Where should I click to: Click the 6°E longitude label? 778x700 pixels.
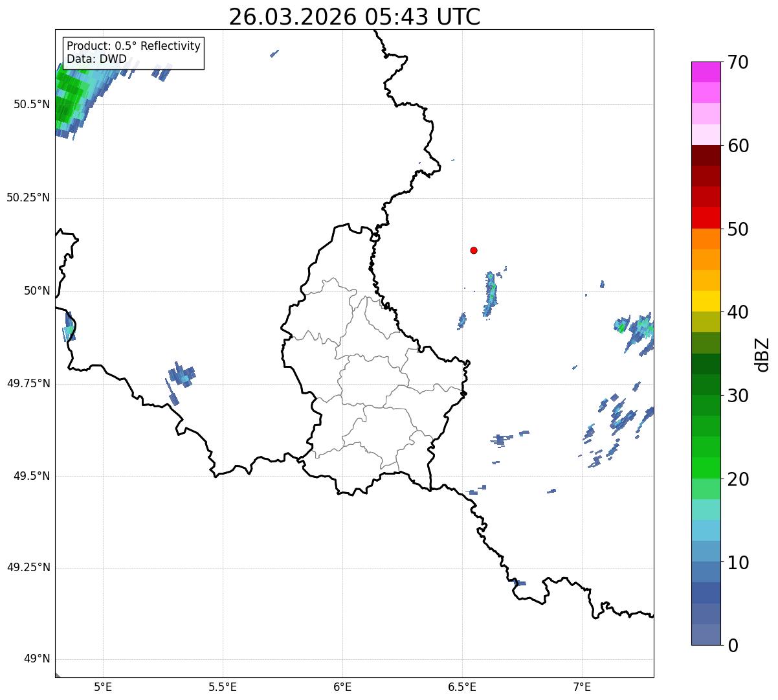[x=342, y=686]
